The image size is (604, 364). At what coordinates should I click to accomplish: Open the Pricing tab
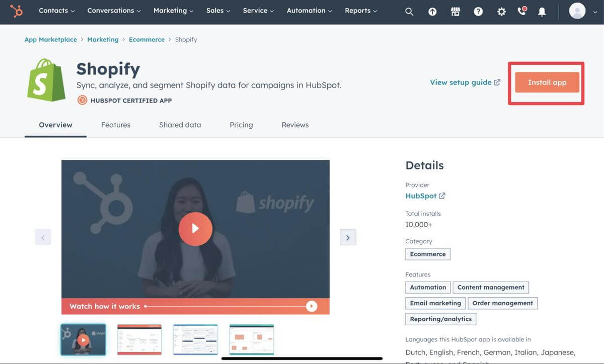pyautogui.click(x=241, y=125)
